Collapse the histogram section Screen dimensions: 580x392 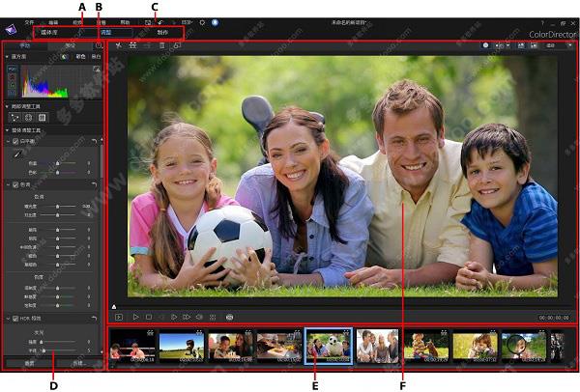pos(7,57)
